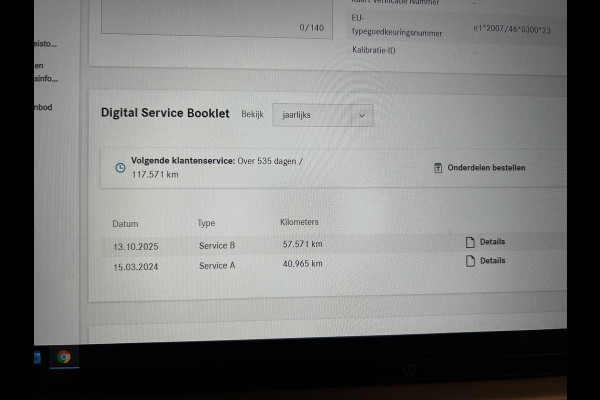
Task: Click the 117.571 km next service value
Action: pyautogui.click(x=155, y=175)
